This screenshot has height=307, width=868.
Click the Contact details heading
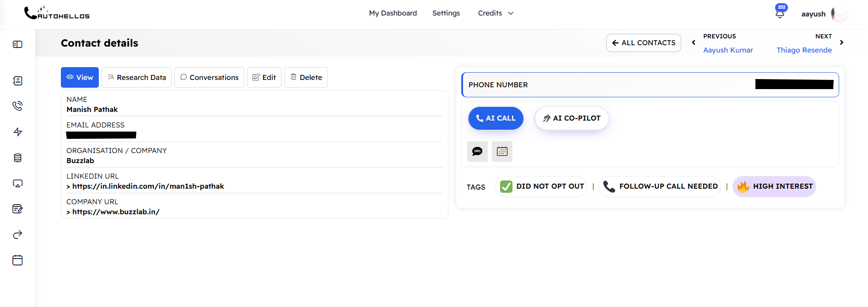[x=99, y=43]
